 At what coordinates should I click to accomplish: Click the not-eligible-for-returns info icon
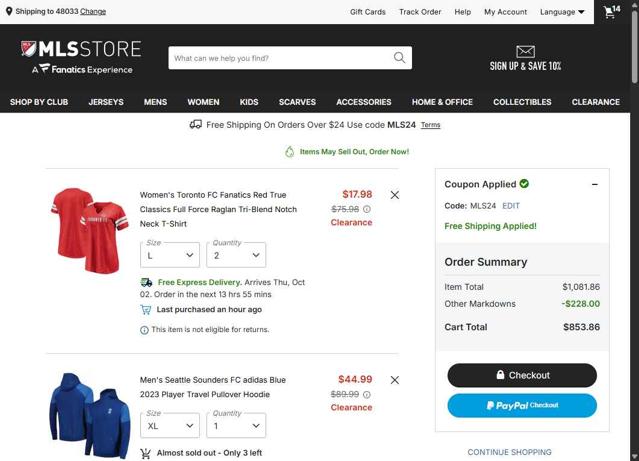(x=144, y=330)
